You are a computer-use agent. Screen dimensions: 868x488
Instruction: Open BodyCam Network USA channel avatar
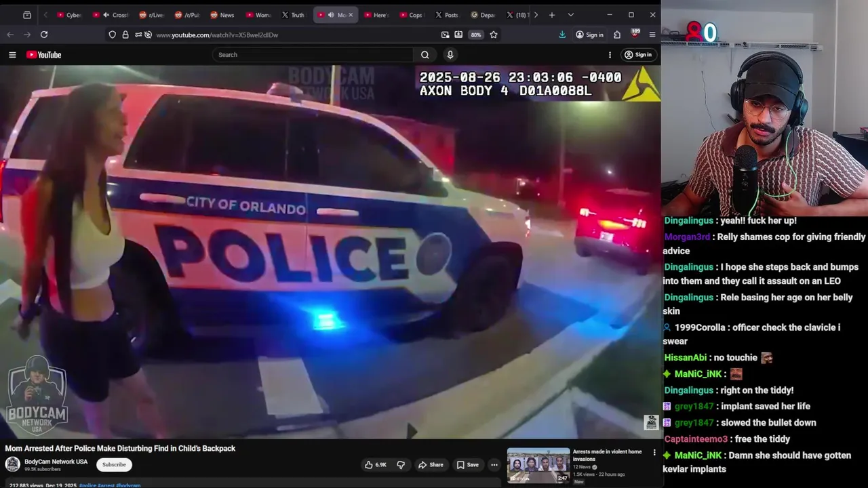tap(12, 464)
